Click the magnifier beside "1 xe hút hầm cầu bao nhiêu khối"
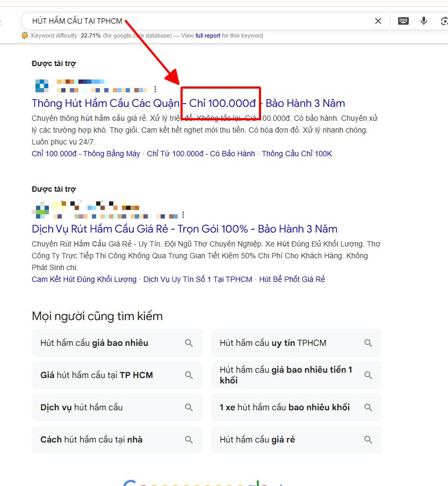This screenshot has width=448, height=486. click(368, 407)
